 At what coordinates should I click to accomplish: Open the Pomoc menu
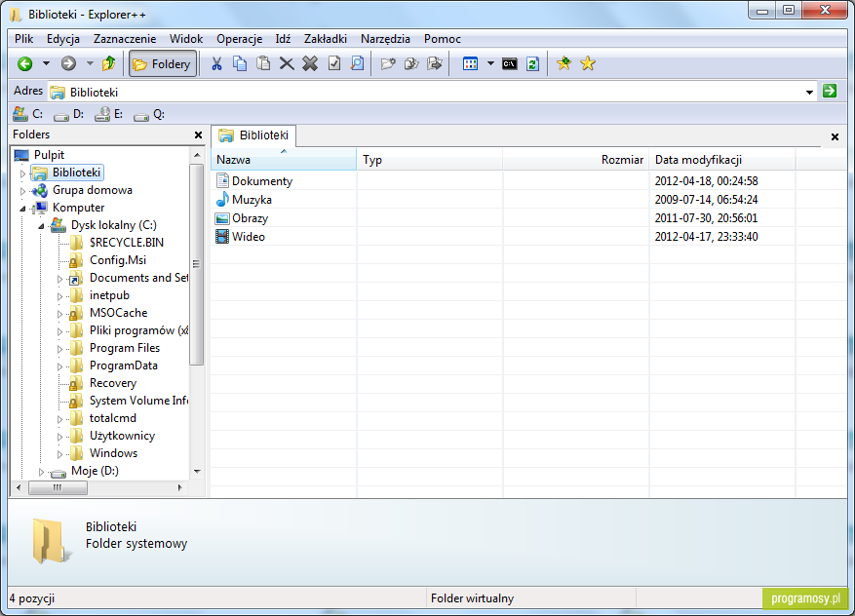(443, 39)
